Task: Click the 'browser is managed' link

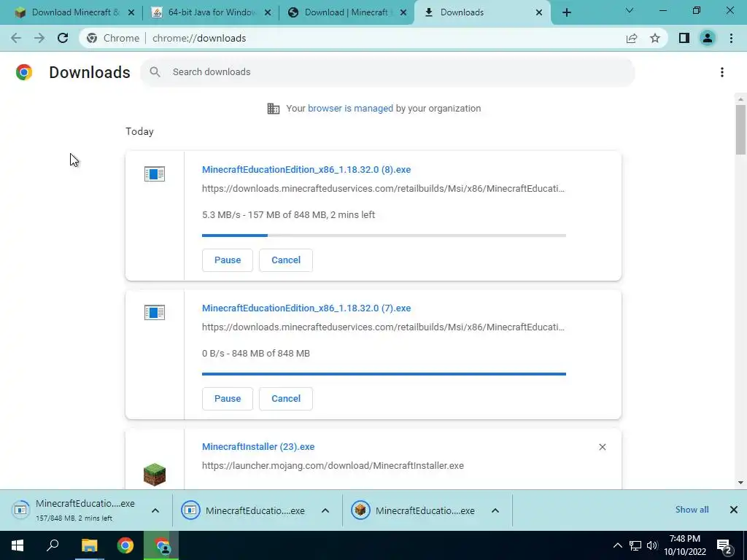Action: pyautogui.click(x=351, y=108)
